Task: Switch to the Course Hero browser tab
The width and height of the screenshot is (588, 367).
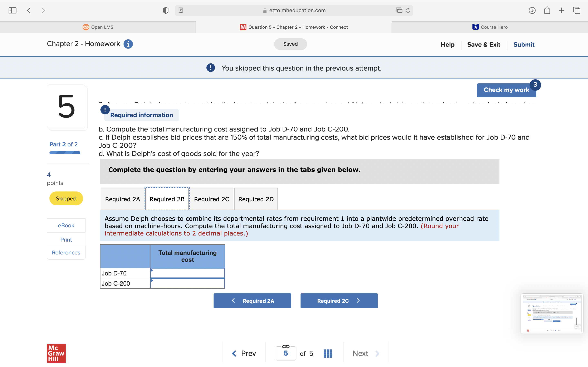Action: pyautogui.click(x=490, y=27)
